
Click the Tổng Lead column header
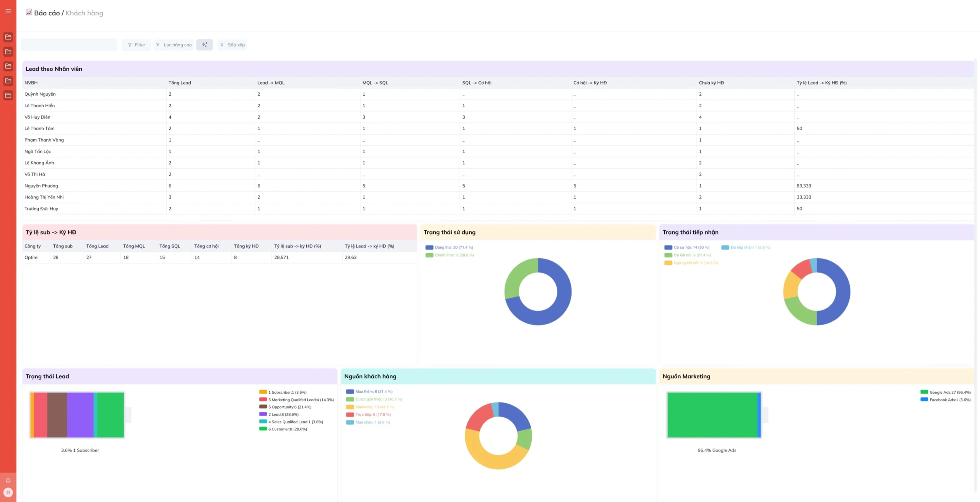click(x=180, y=83)
